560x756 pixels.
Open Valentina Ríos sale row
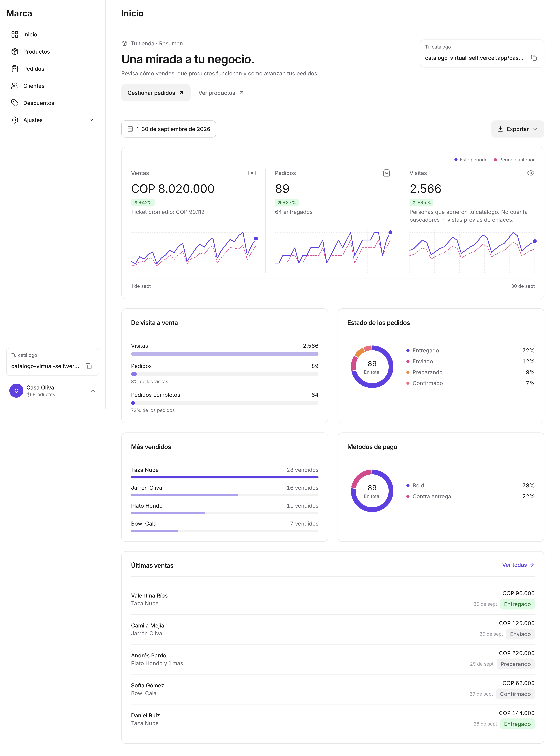pyautogui.click(x=333, y=600)
